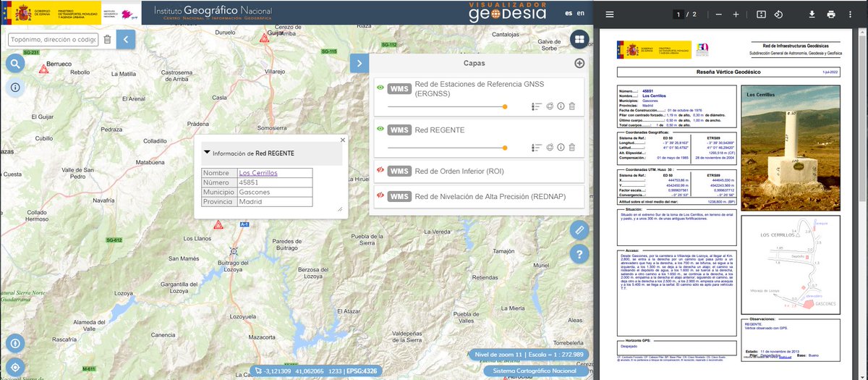Open the Los Cerrillos link
This screenshot has height=380, width=868.
pyautogui.click(x=258, y=173)
